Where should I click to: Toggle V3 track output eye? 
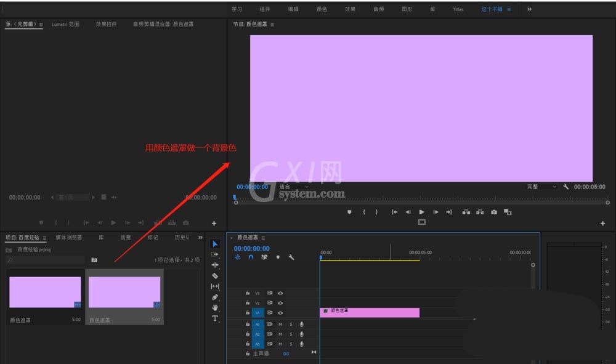(280, 293)
